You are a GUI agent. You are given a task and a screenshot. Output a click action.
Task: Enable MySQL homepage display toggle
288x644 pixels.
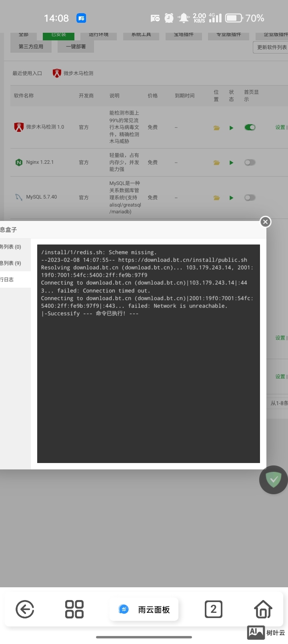coord(250,198)
